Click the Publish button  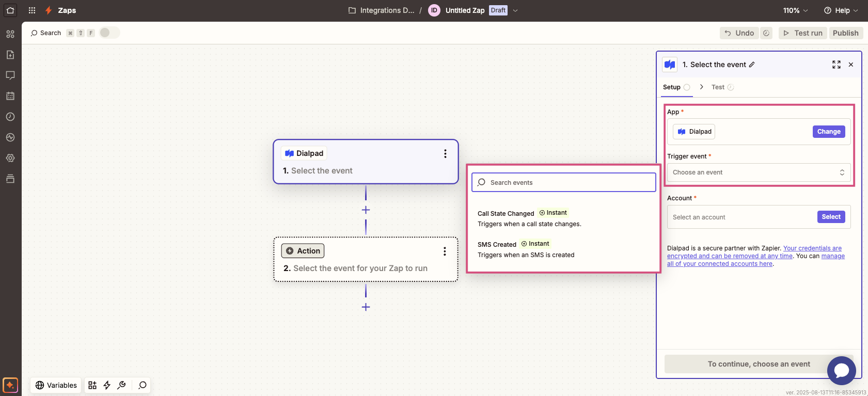[x=846, y=33]
